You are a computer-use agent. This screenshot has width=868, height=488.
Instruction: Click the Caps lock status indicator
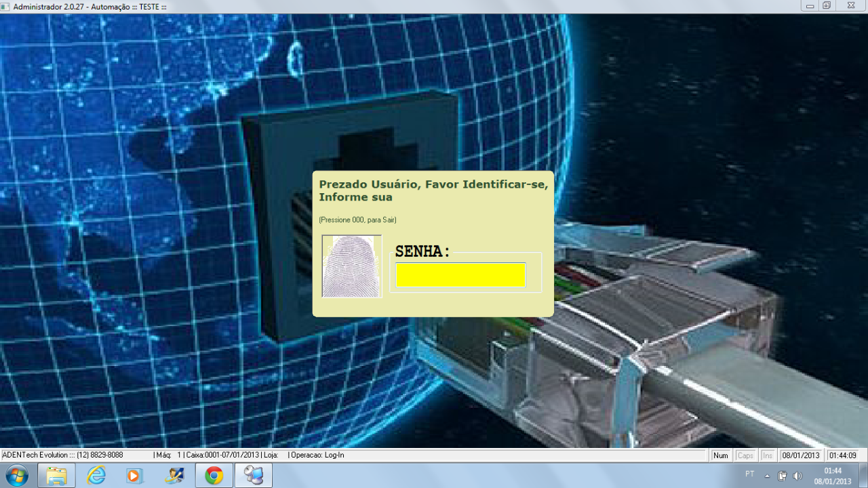tap(745, 455)
